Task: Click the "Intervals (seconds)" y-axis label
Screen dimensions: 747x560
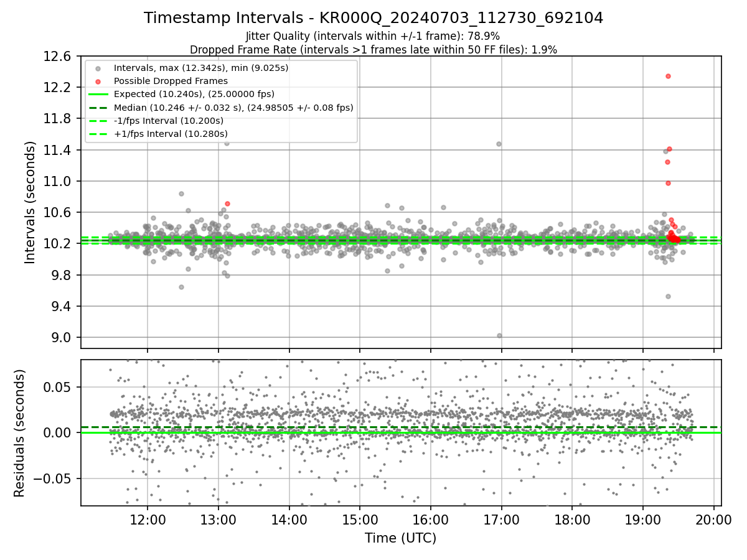Action: 31,202
